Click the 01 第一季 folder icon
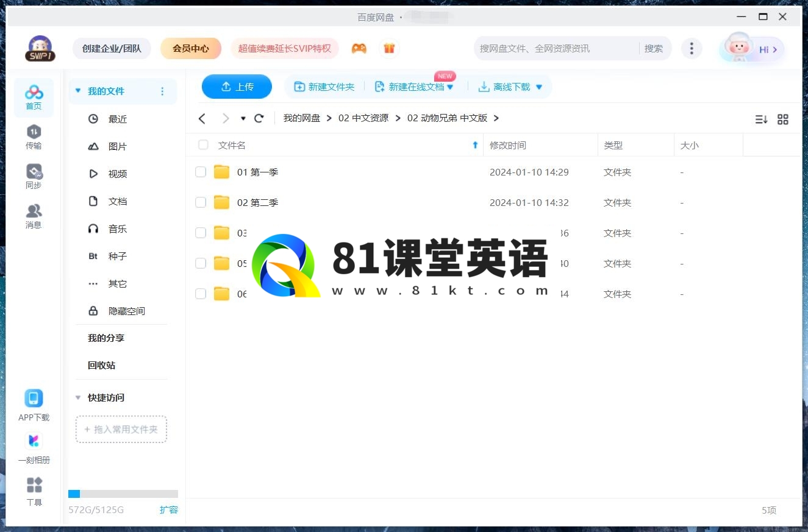The image size is (808, 532). pos(222,172)
